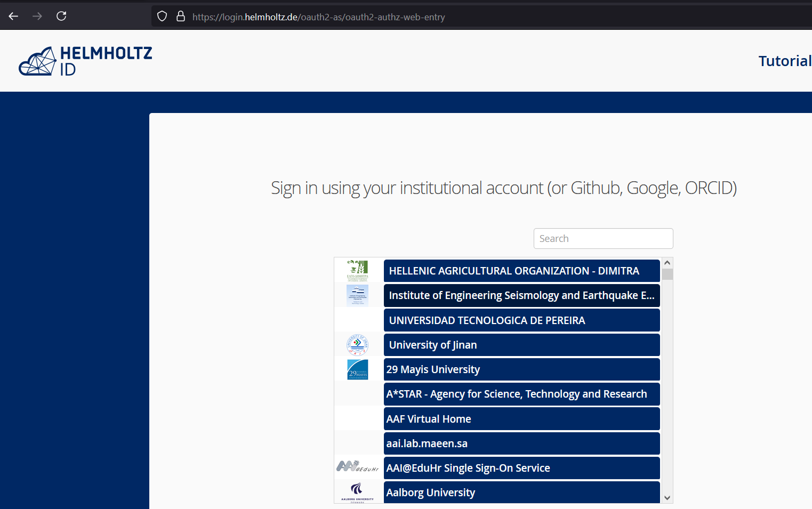Select Aalborg University
The image size is (812, 509).
point(521,492)
